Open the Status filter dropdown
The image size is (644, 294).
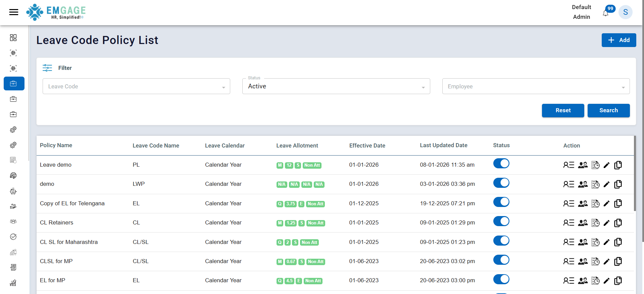pyautogui.click(x=336, y=86)
